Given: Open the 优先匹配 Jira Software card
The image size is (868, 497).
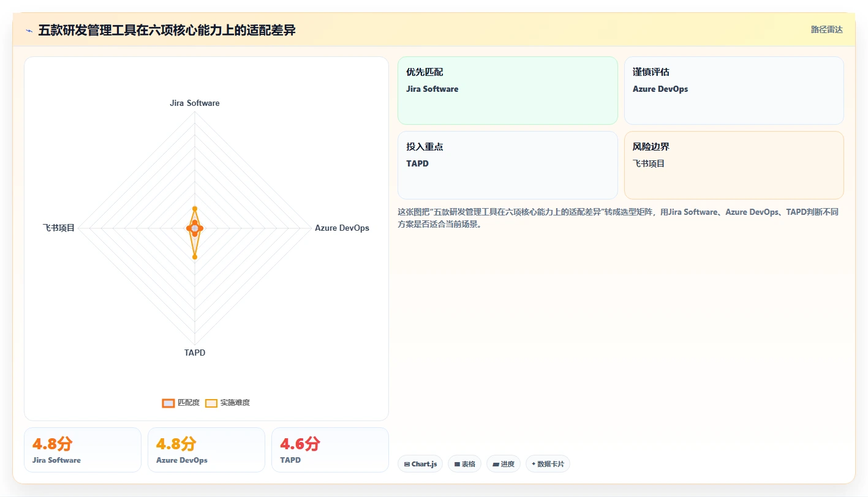Looking at the screenshot, I should 508,91.
